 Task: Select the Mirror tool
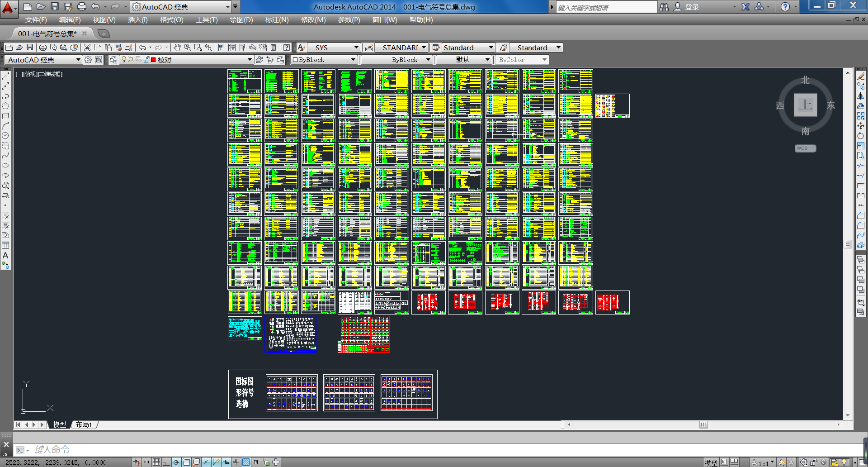click(x=861, y=96)
